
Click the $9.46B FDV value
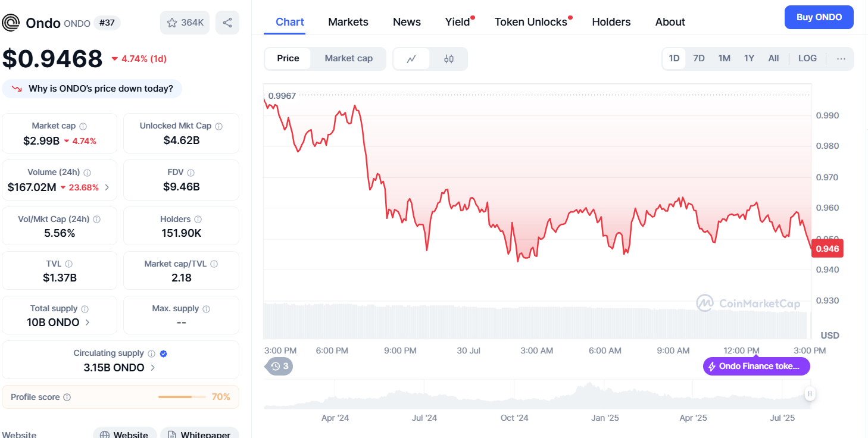point(182,187)
